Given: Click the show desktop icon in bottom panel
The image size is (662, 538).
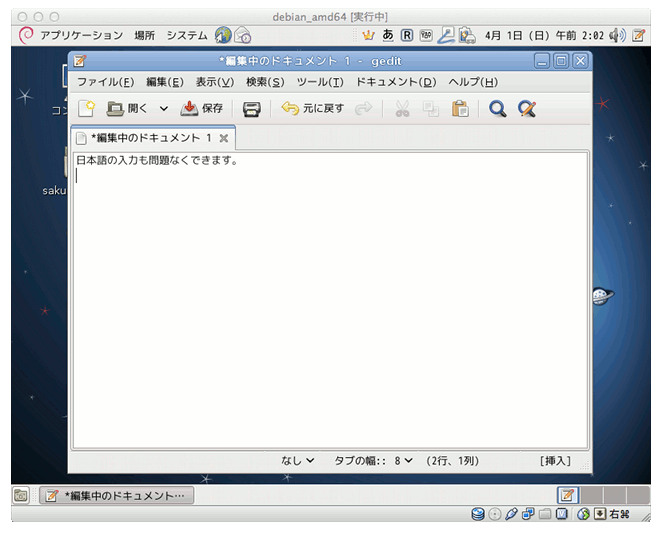Looking at the screenshot, I should pos(21,495).
